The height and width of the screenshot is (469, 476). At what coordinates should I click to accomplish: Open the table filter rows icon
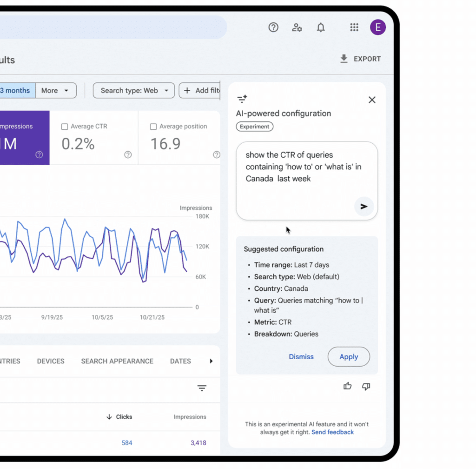(202, 388)
